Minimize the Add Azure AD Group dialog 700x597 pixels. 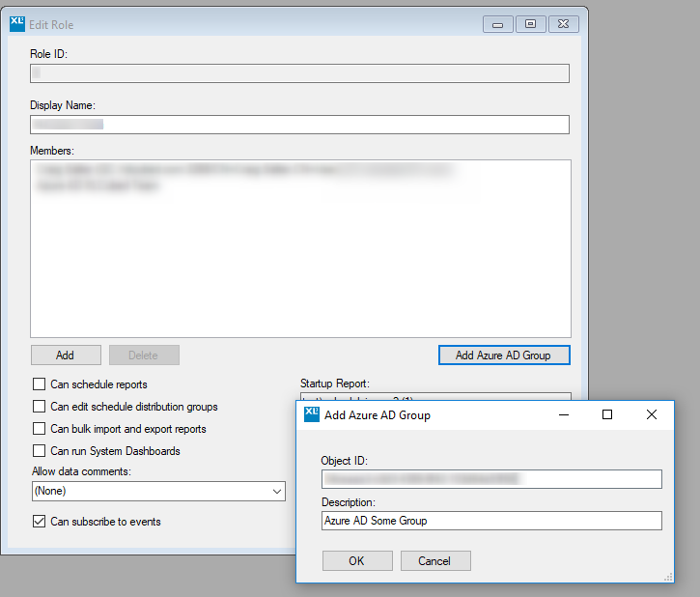coord(563,414)
